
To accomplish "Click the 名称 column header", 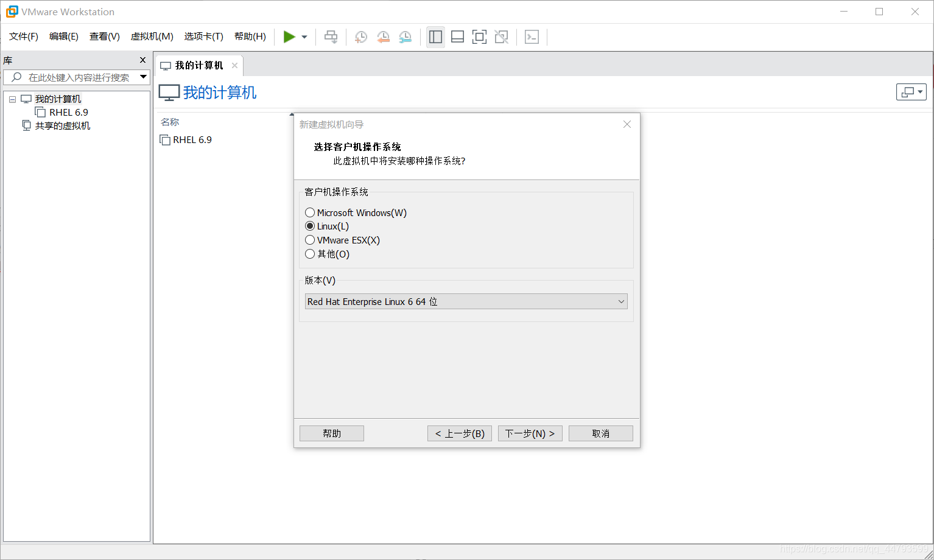I will 170,122.
